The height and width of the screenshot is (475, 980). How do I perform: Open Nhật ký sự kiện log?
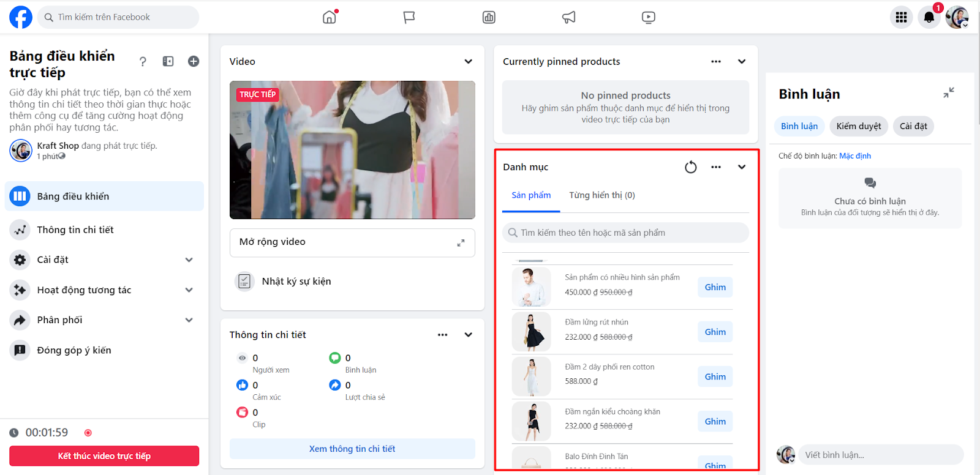(296, 282)
